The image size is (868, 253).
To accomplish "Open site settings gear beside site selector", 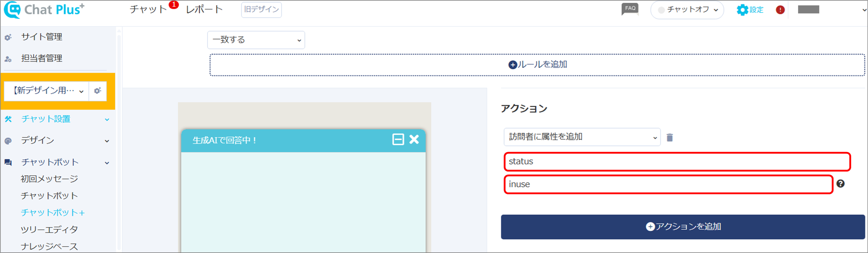I will 98,91.
